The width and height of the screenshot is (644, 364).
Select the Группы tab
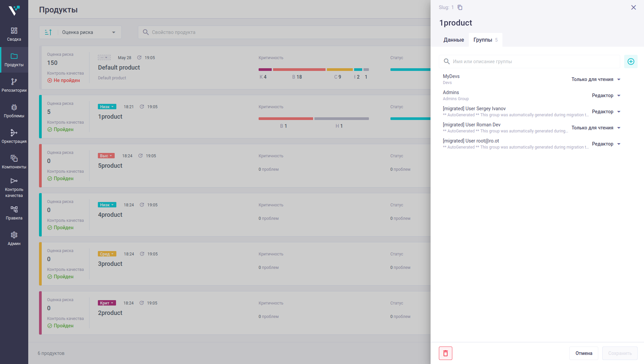485,40
